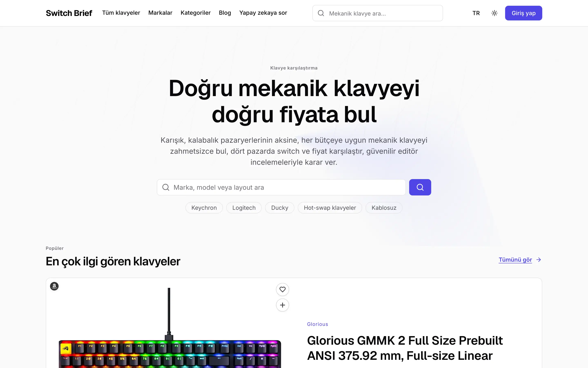Open the Markalar menu item

pyautogui.click(x=160, y=13)
